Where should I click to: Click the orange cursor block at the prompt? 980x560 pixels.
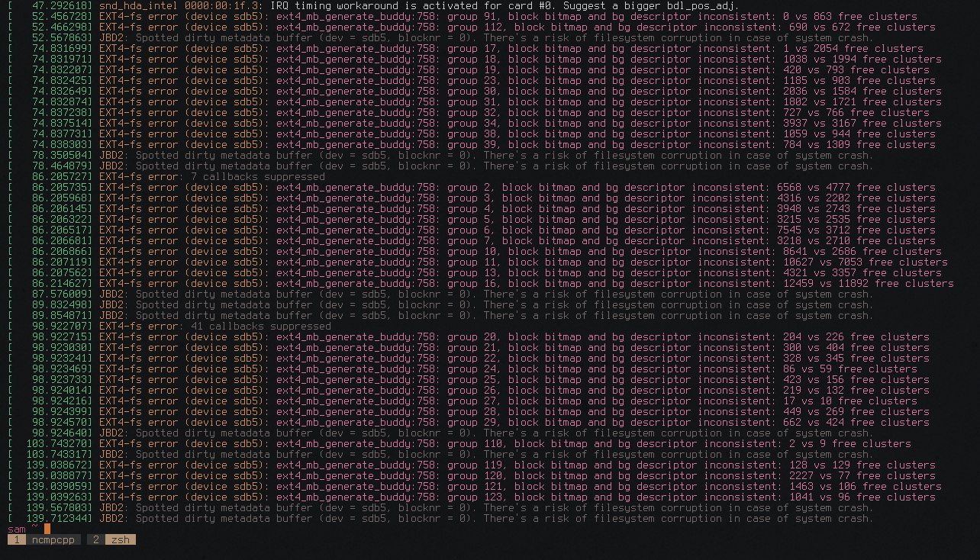point(47,529)
